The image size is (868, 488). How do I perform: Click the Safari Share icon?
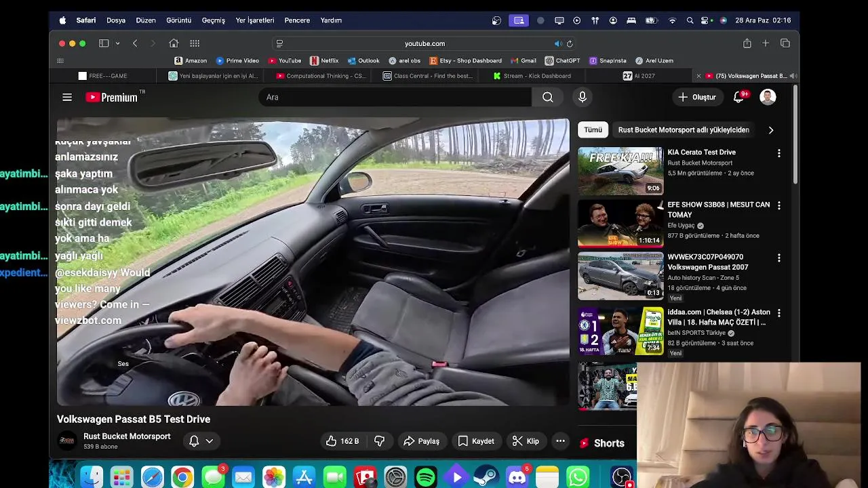747,43
